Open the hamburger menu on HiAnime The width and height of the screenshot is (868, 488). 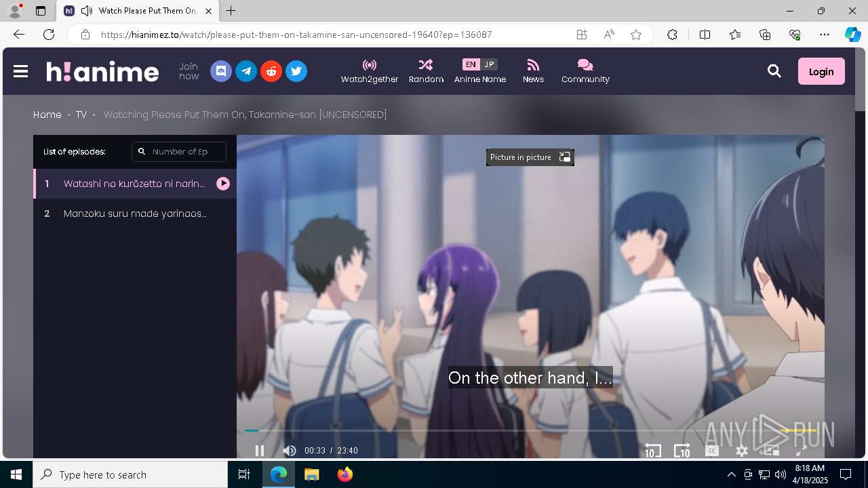coord(20,71)
